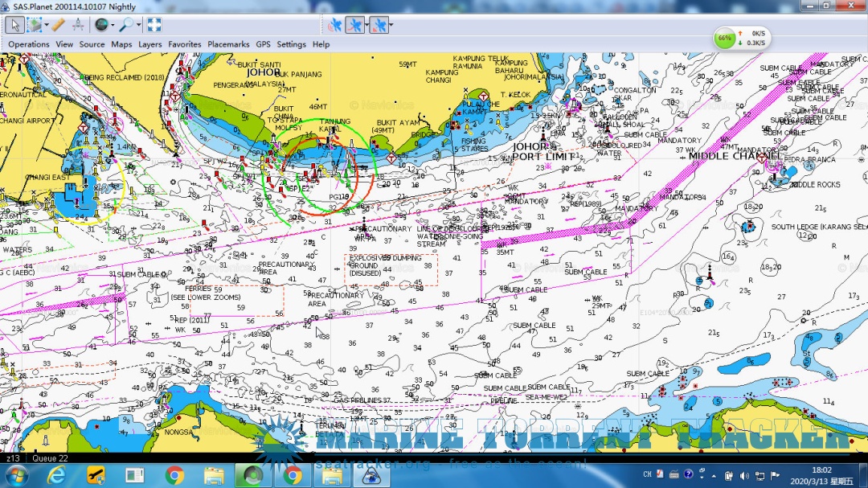868x488 pixels.
Task: Pick the ruler distance measurement tool
Action: pos(58,25)
